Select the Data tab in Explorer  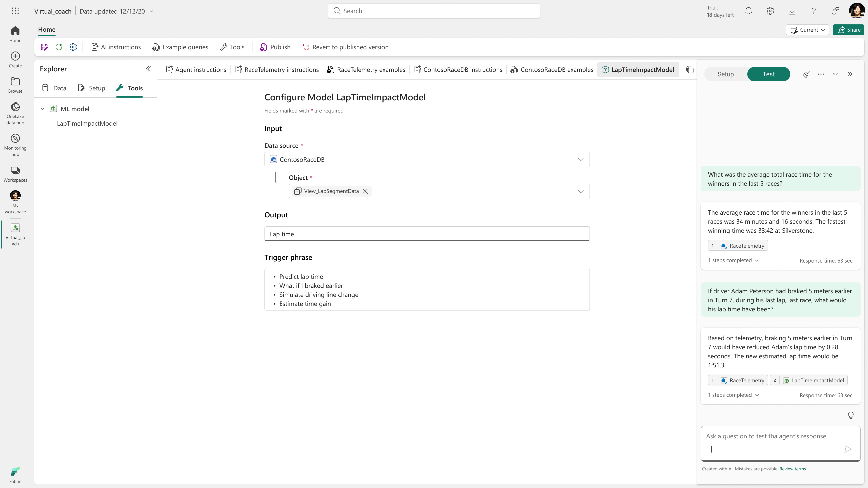(x=54, y=88)
